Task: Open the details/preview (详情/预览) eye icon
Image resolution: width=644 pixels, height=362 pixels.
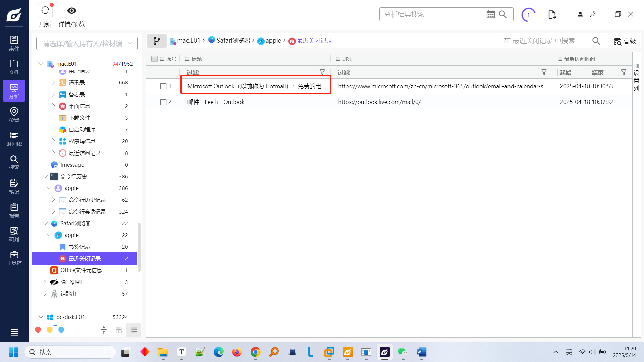Action: click(x=71, y=11)
